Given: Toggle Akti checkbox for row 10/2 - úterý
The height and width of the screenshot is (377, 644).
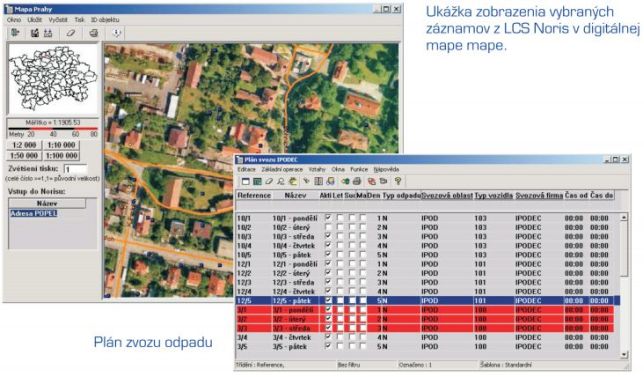Looking at the screenshot, I should 328,227.
